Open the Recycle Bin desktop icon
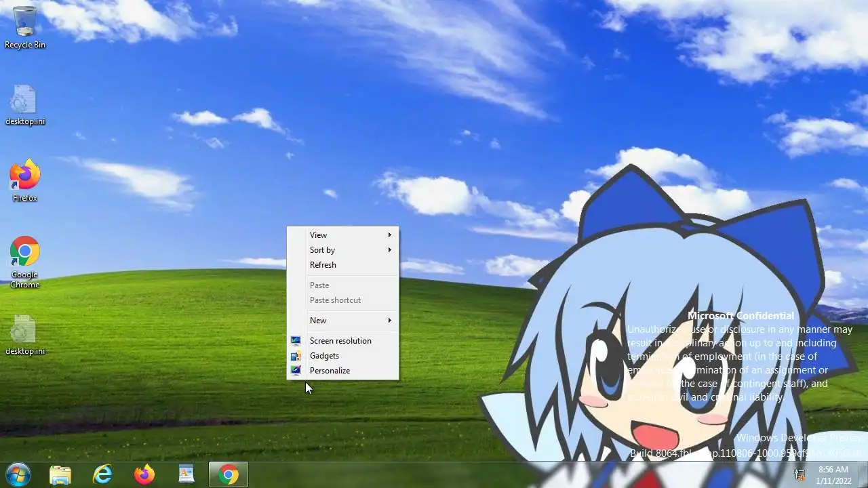The width and height of the screenshot is (868, 488). click(x=25, y=27)
